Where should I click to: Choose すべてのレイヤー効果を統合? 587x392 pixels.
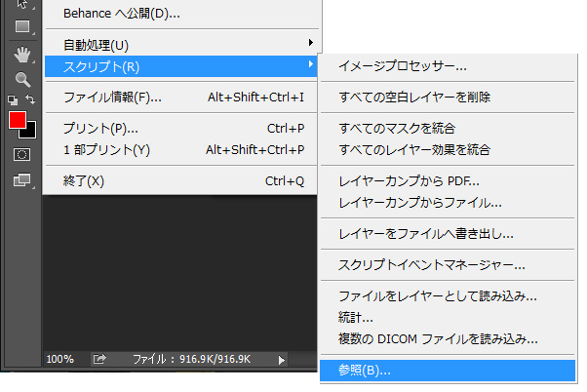coord(448,150)
